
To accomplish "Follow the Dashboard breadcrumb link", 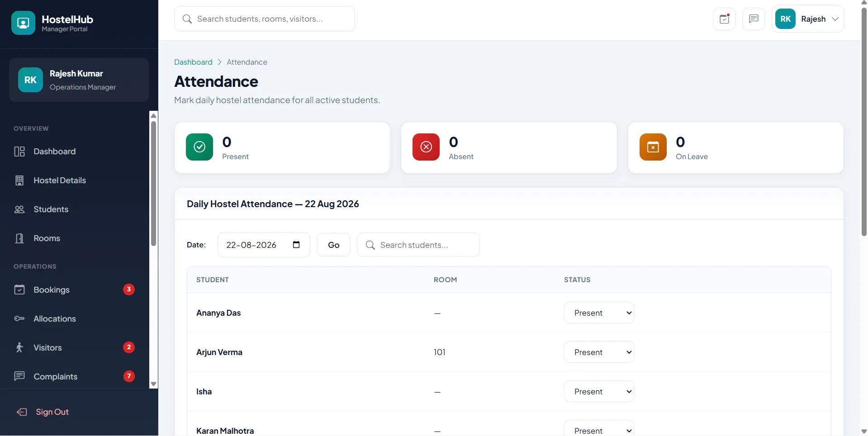I will pos(193,62).
